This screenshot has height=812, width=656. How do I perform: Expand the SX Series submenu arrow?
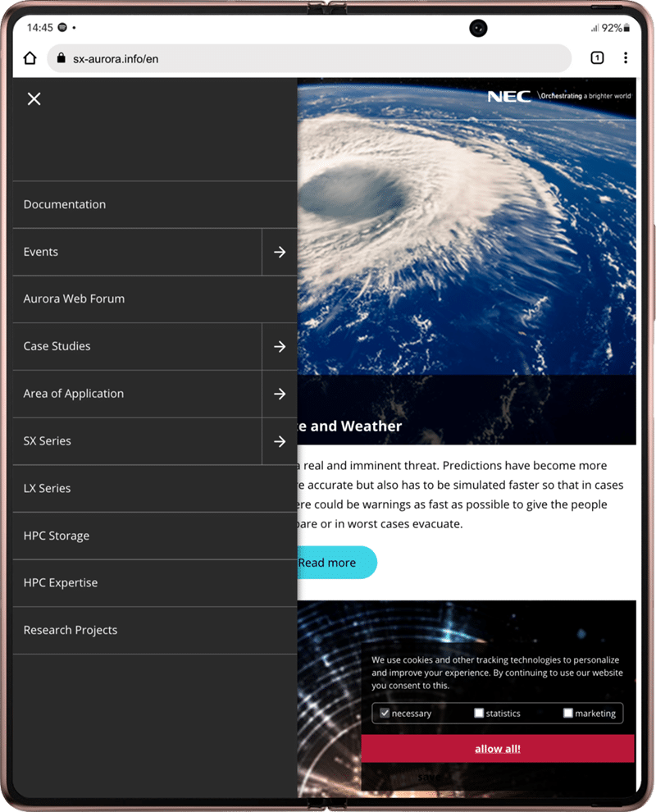pyautogui.click(x=280, y=441)
